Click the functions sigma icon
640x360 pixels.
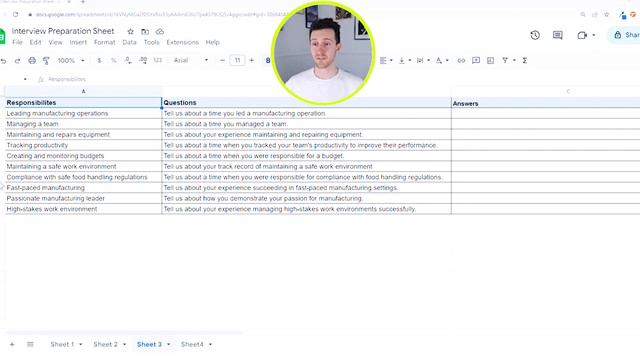525,60
